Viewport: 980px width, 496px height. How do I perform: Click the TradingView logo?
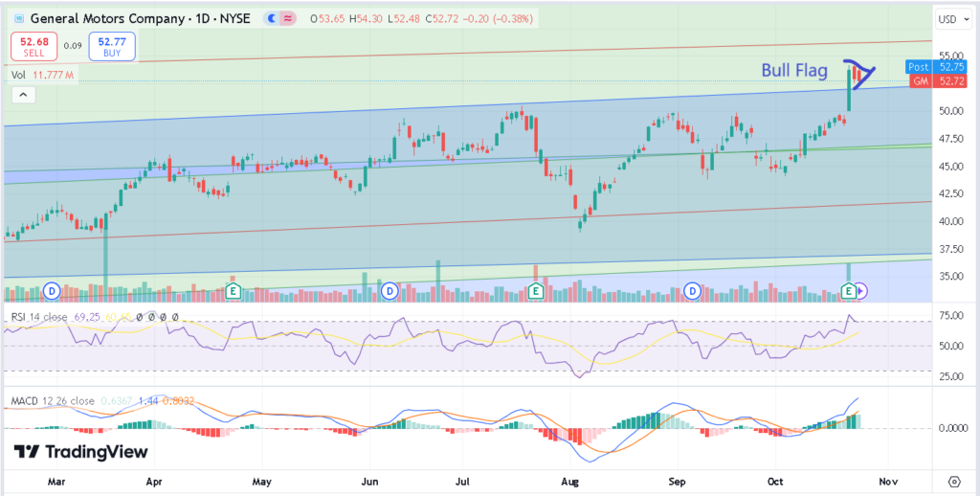pos(80,452)
